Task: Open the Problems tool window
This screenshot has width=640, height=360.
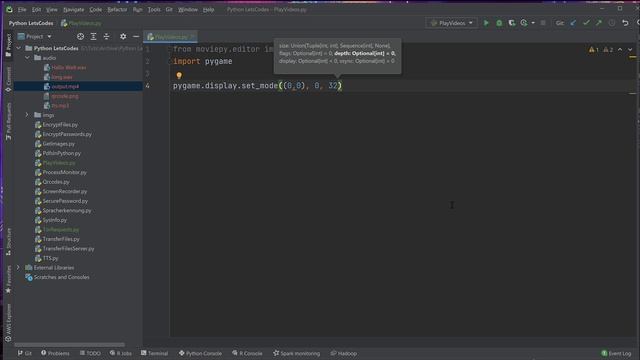Action: 55,353
